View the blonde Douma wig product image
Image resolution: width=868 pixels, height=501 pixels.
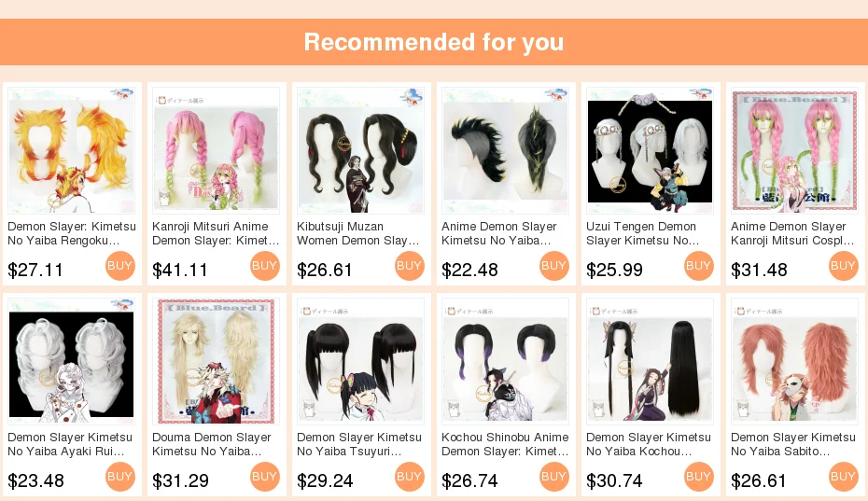click(216, 361)
